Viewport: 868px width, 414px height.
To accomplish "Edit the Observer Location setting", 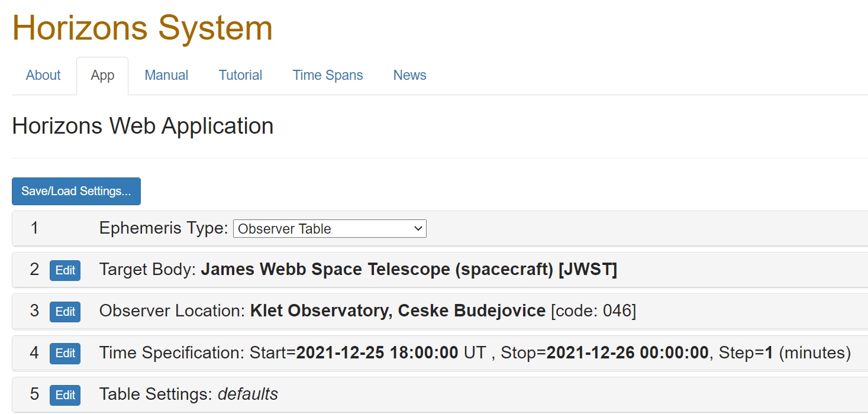I will [x=65, y=312].
